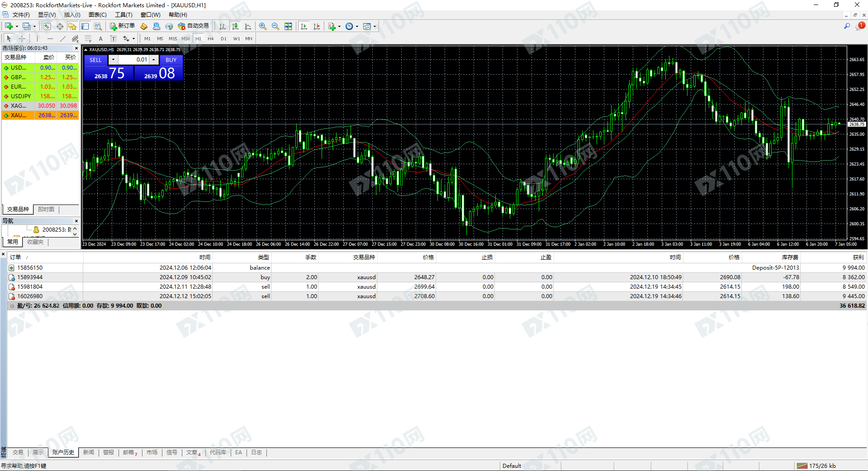868x471 pixels.
Task: Switch timeframe to M1
Action: pyautogui.click(x=147, y=38)
